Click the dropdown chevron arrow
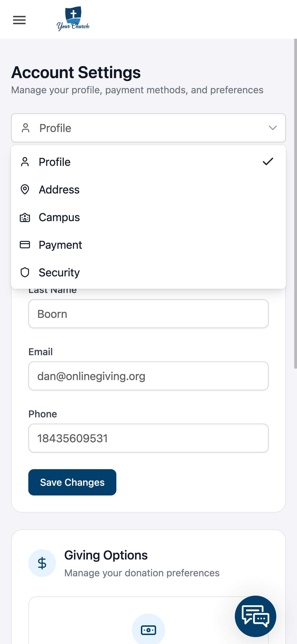 coord(273,128)
